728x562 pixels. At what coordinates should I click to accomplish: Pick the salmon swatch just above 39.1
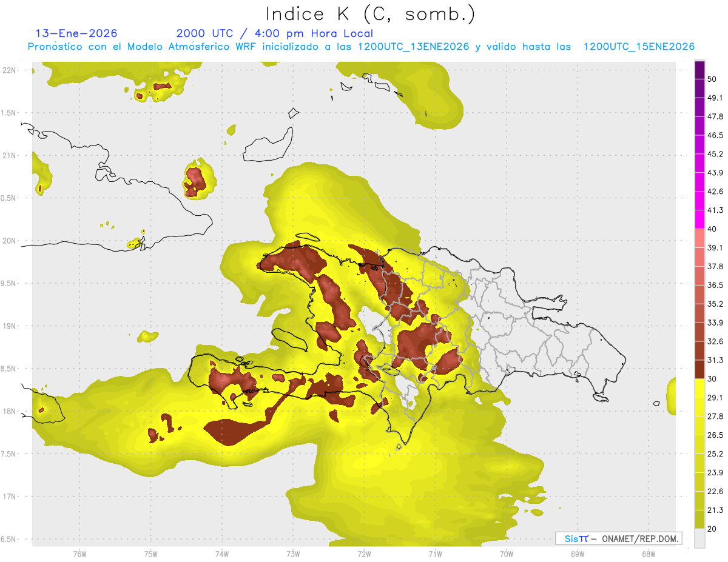click(x=699, y=238)
